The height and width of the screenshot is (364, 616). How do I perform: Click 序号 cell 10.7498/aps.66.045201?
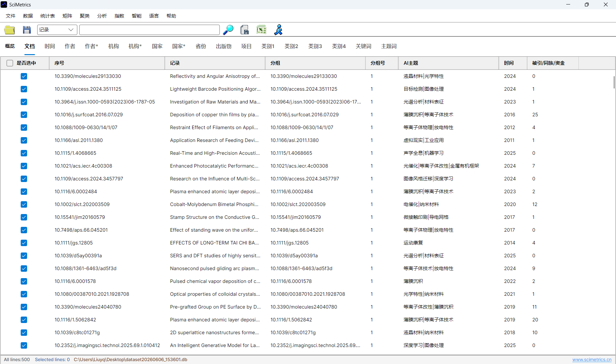(x=81, y=230)
